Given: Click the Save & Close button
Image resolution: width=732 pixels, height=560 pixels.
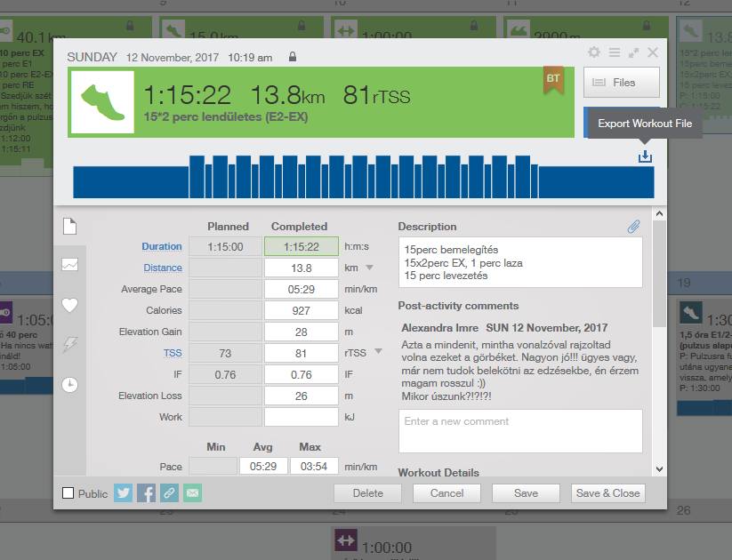Looking at the screenshot, I should pos(607,493).
